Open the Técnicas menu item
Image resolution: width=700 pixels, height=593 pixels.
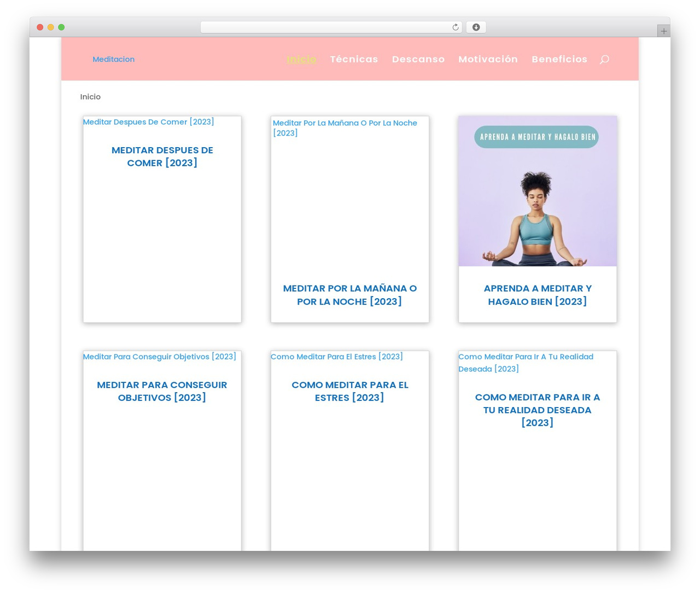coord(354,59)
